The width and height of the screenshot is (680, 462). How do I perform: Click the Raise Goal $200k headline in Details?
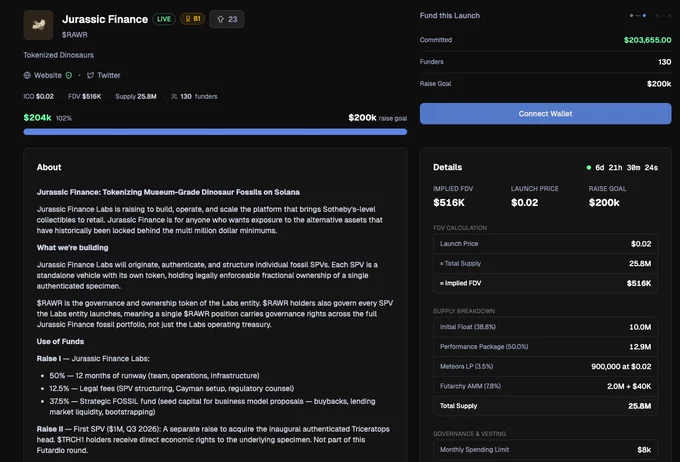[x=604, y=203]
